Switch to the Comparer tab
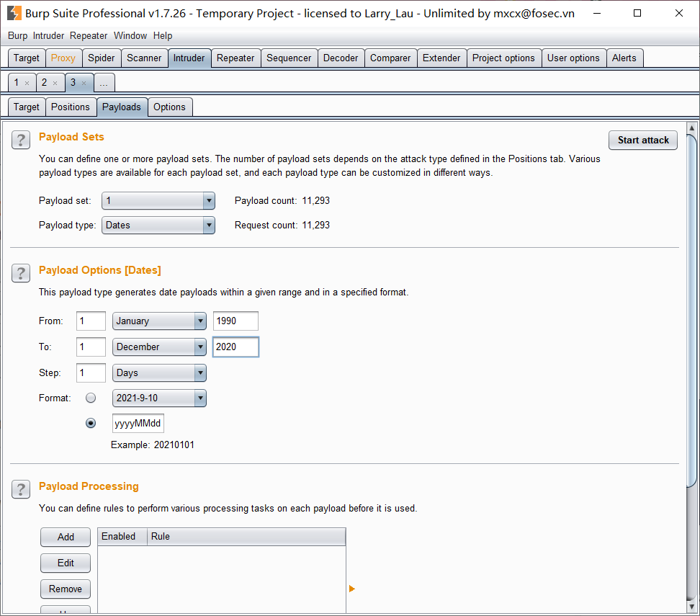Viewport: 700px width, 616px height. (390, 58)
